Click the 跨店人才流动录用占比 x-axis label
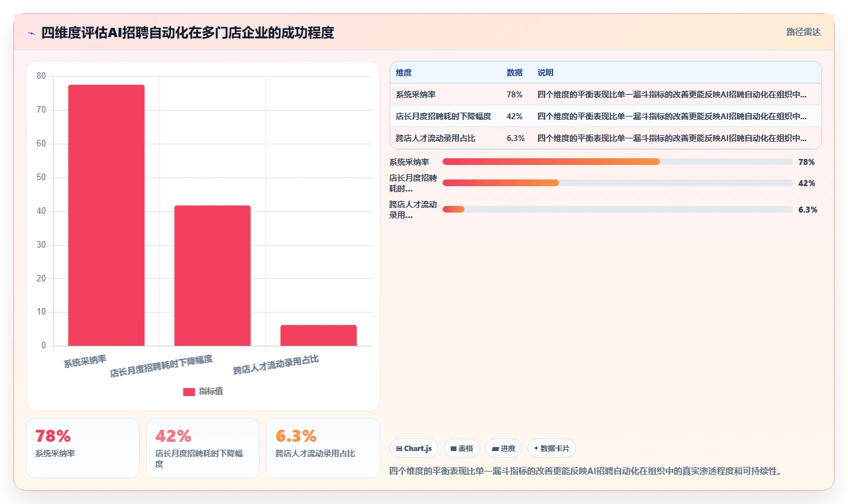The width and height of the screenshot is (848, 504). point(276,365)
